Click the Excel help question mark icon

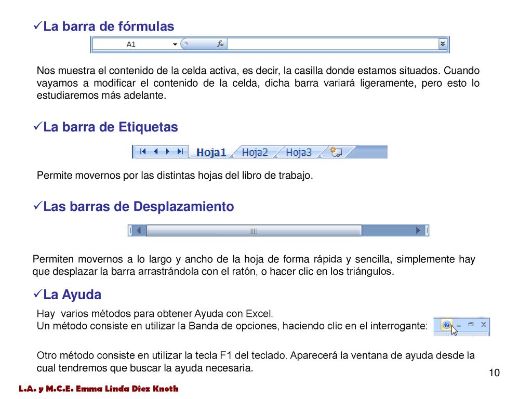click(x=446, y=325)
